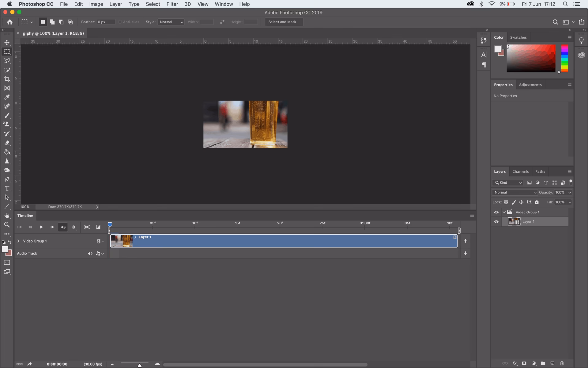Expand Video Group 1 in the timeline
The image size is (588, 368).
click(18, 241)
